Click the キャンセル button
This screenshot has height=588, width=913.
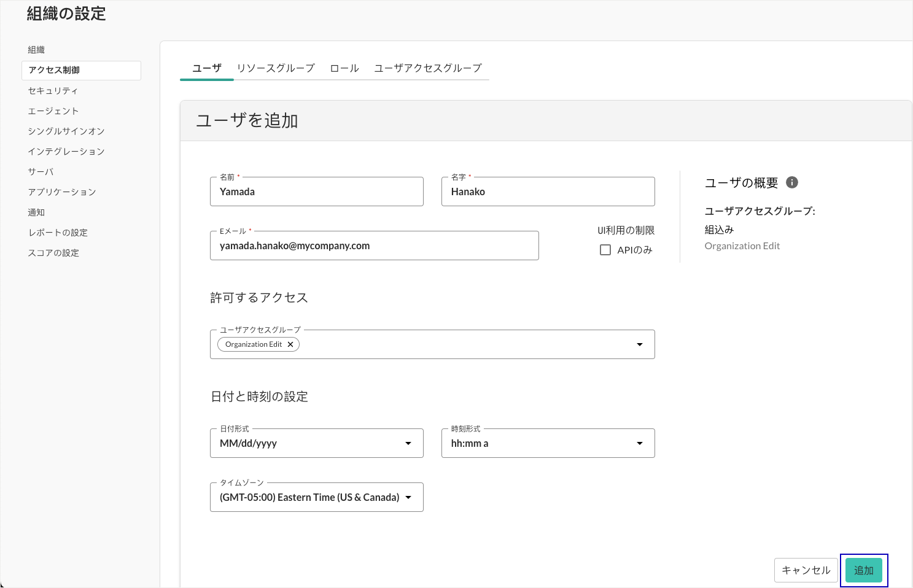tap(806, 570)
